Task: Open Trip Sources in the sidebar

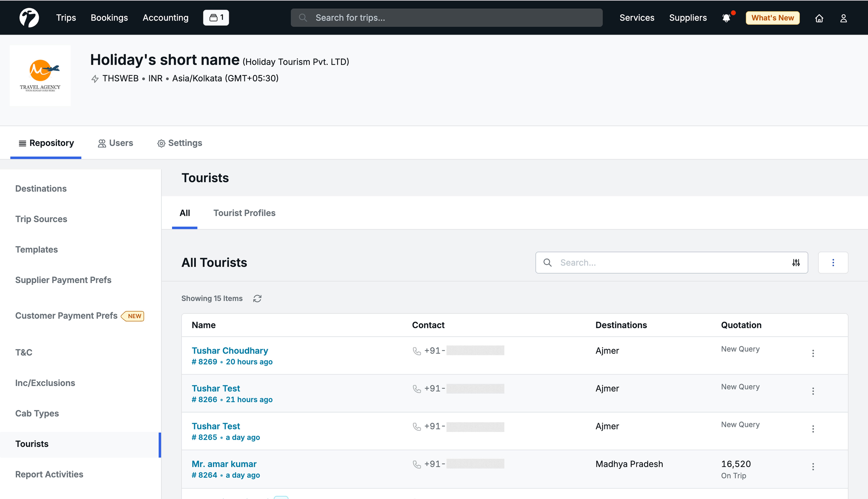Action: pos(41,219)
